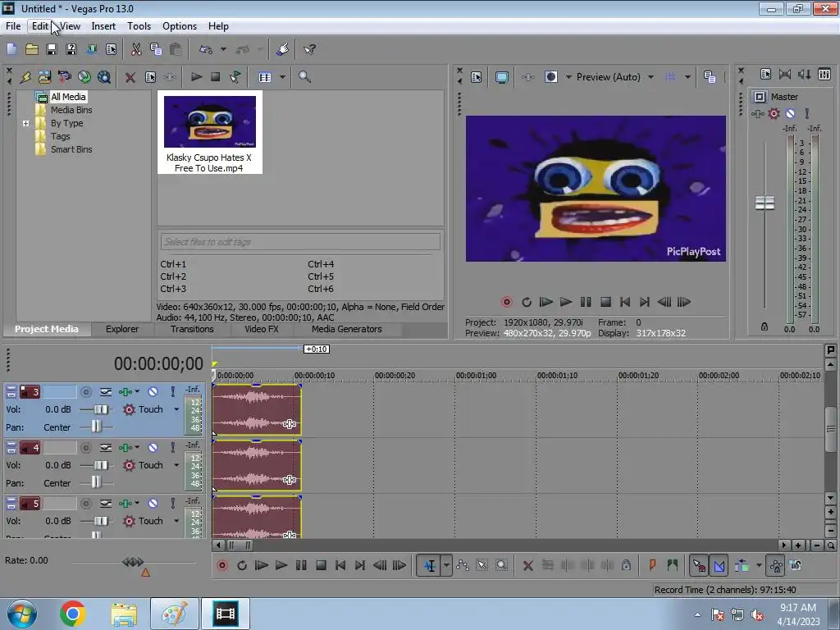
Task: Click the New project icon in main toolbar
Action: tap(11, 49)
